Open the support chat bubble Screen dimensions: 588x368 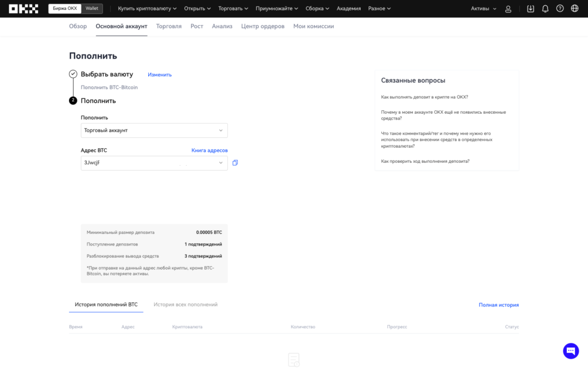point(571,351)
